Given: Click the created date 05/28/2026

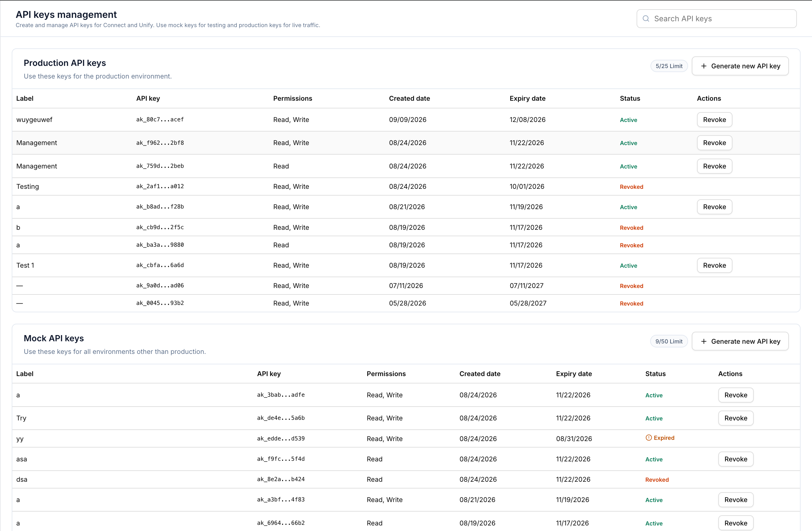Looking at the screenshot, I should pos(407,303).
